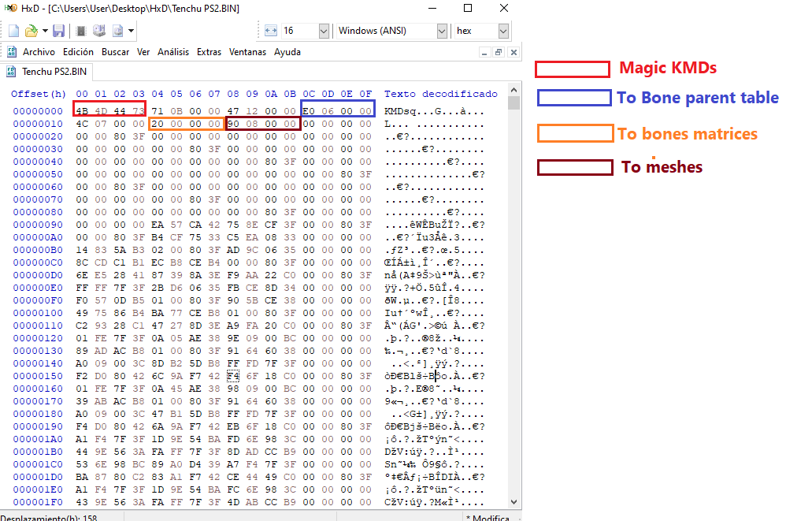The image size is (812, 521).
Task: Expand the bytes per row dropdown showing 16
Action: (324, 31)
